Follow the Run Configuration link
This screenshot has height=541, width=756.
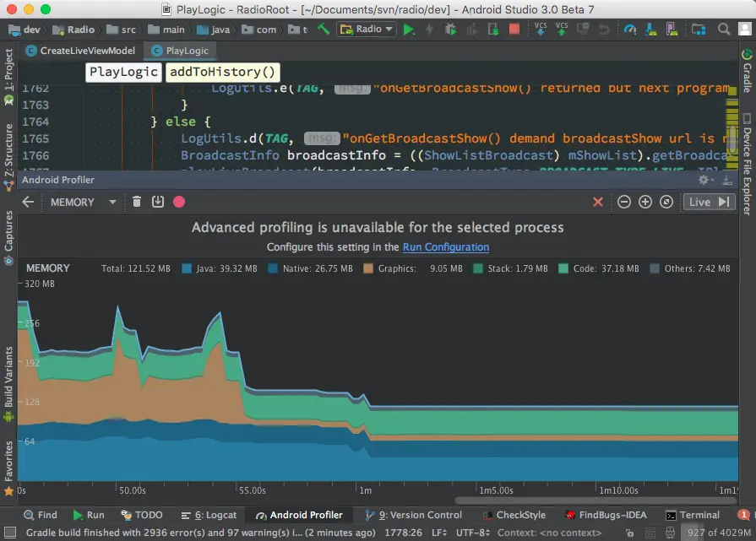pos(445,247)
